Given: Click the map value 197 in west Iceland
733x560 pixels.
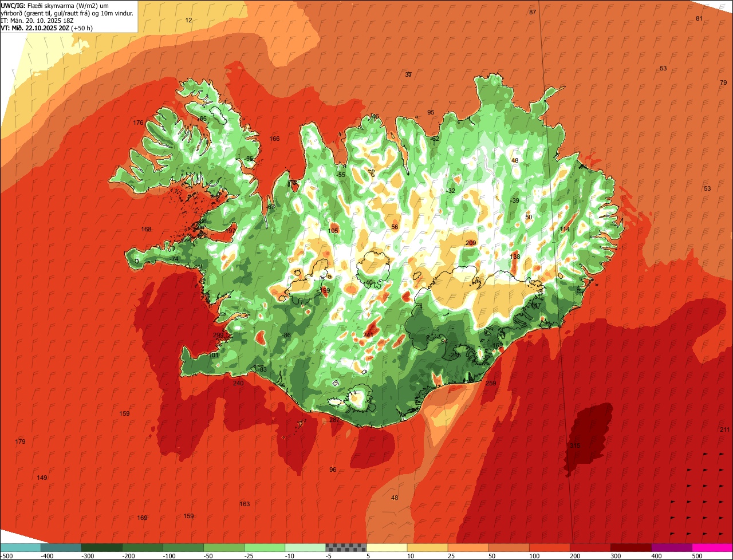Looking at the screenshot, I should (230, 231).
